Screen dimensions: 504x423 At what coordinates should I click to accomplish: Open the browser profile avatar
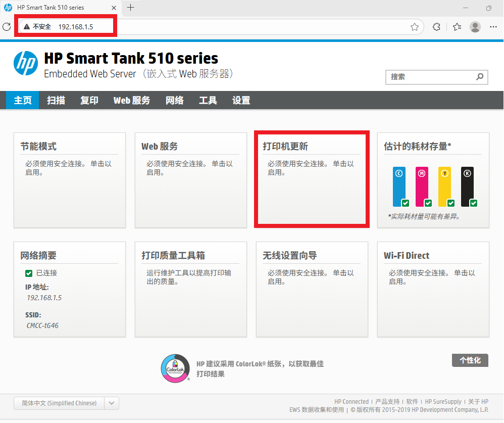(475, 27)
